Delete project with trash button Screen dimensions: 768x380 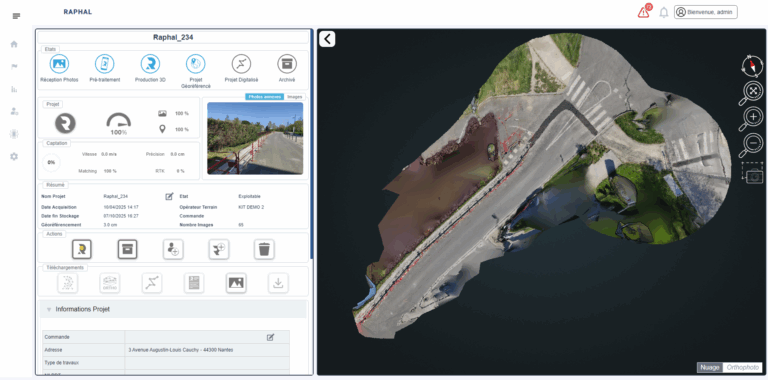click(x=264, y=249)
